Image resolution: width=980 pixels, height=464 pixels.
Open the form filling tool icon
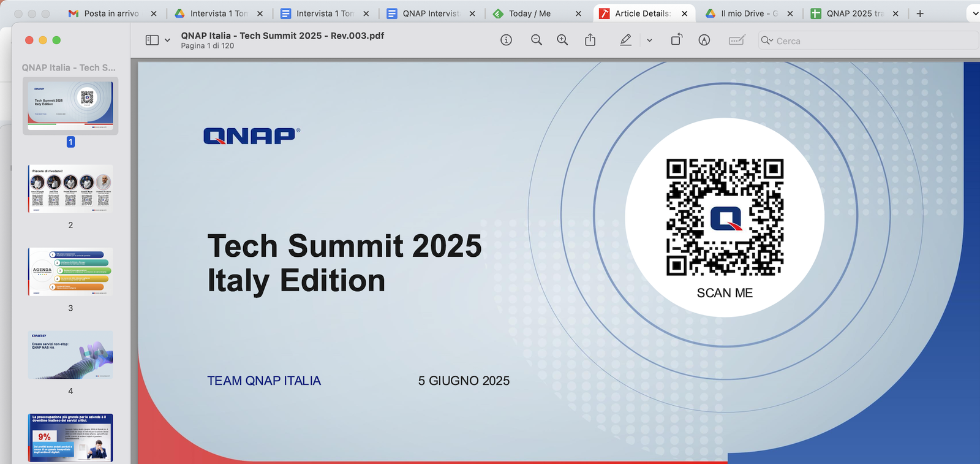pos(737,40)
